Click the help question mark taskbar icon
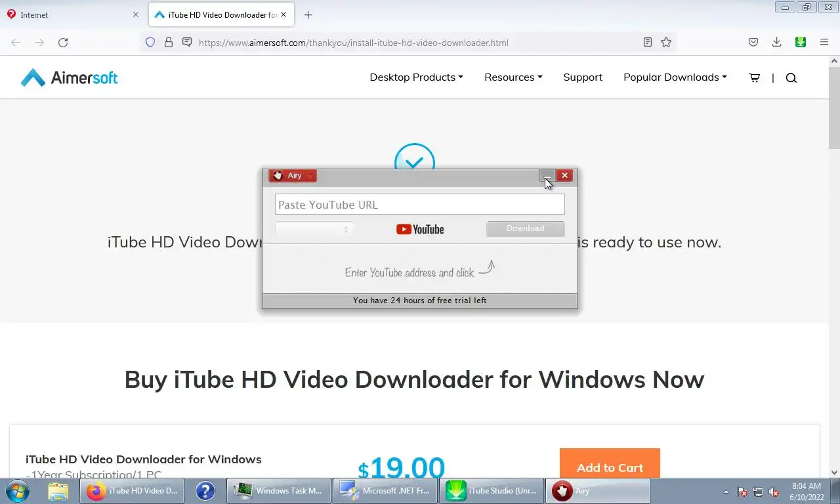Image resolution: width=840 pixels, height=504 pixels. coord(205,491)
